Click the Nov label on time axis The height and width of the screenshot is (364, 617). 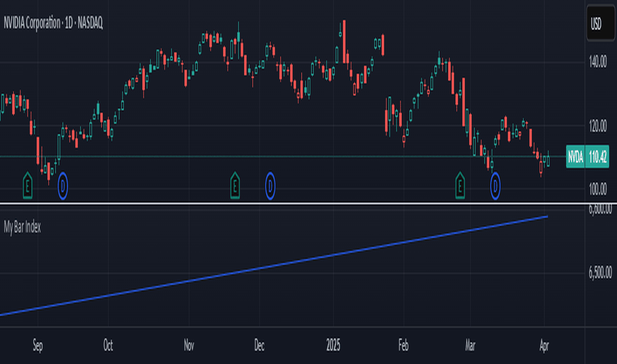[x=189, y=345]
